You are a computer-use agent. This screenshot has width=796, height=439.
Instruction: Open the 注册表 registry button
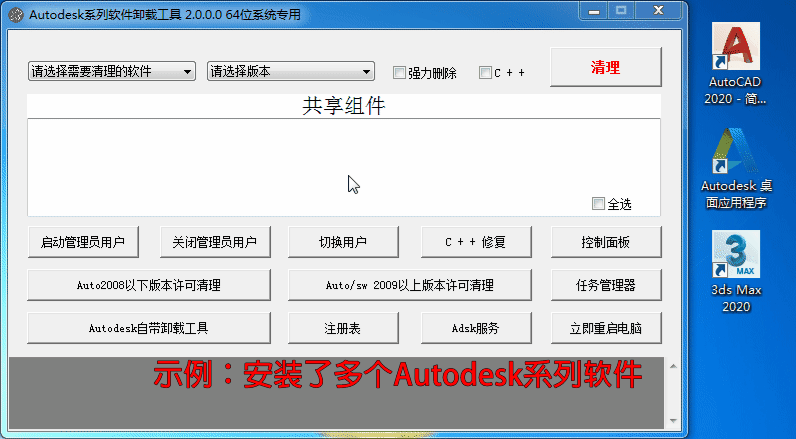coord(343,328)
